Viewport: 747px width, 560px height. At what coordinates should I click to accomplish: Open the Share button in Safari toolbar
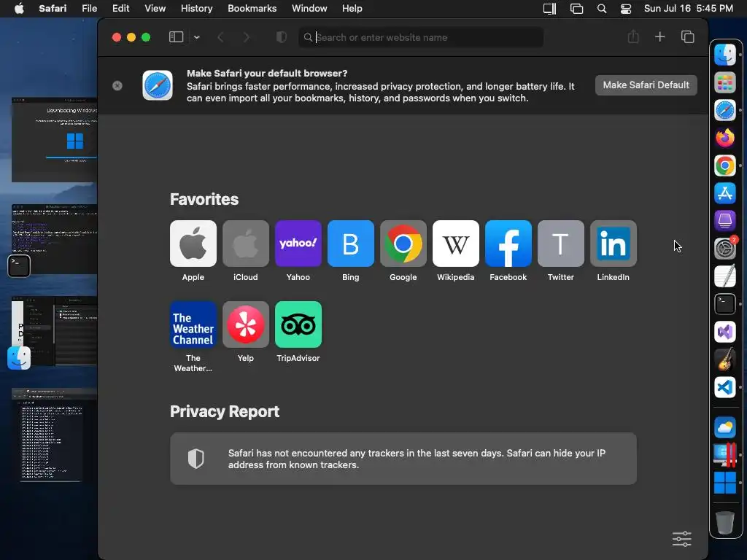pyautogui.click(x=633, y=36)
